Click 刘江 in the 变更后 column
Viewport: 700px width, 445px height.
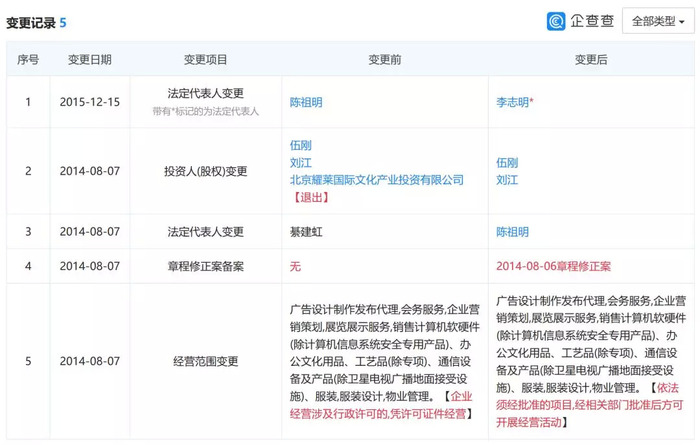click(507, 180)
